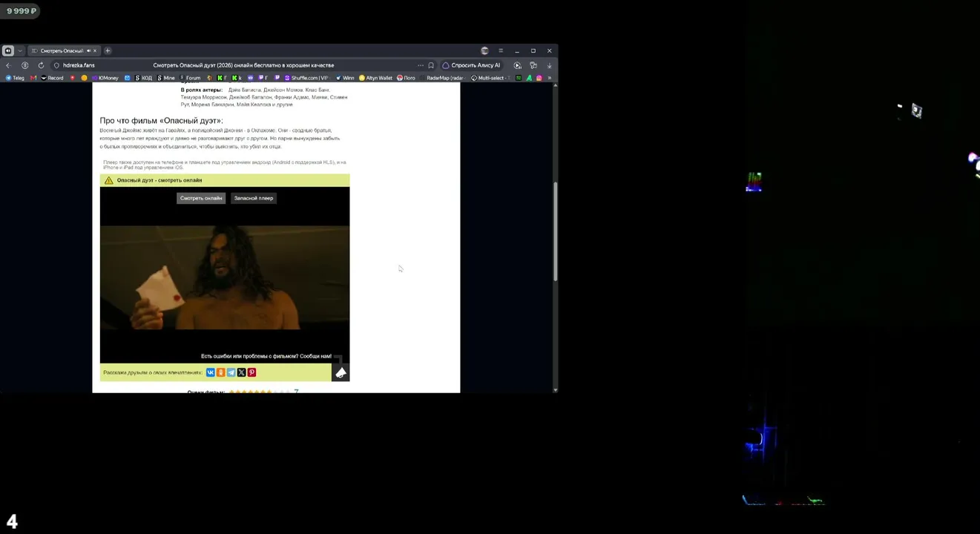
Task: Click Смотреть онлайн player button
Action: [201, 198]
